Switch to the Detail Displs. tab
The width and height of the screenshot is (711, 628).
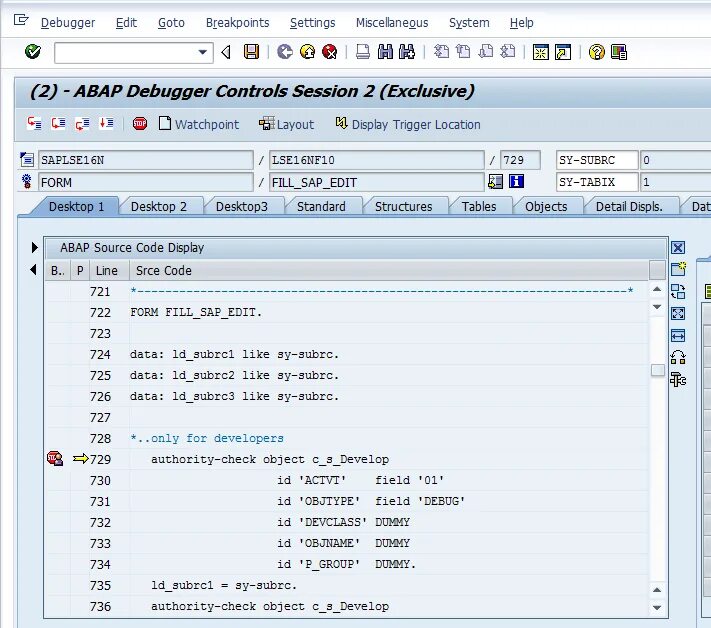(629, 206)
